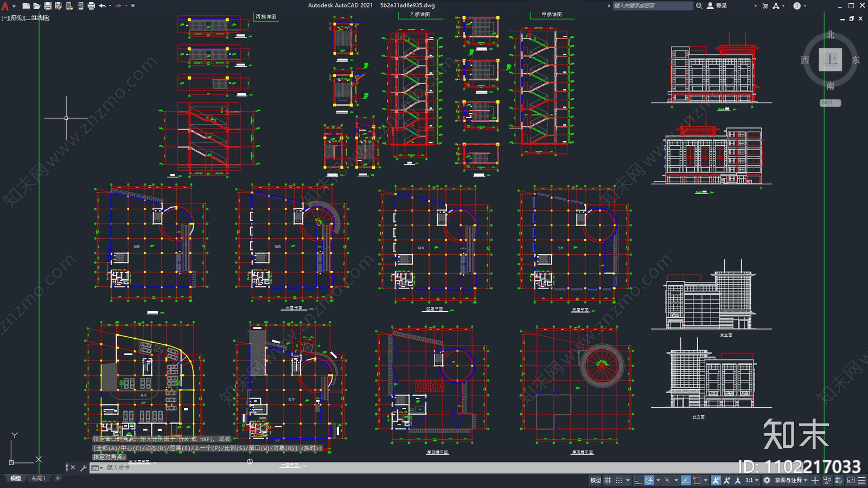Viewport: 868px width, 488px height.
Task: Toggle snap mode dots icon
Action: point(619,480)
